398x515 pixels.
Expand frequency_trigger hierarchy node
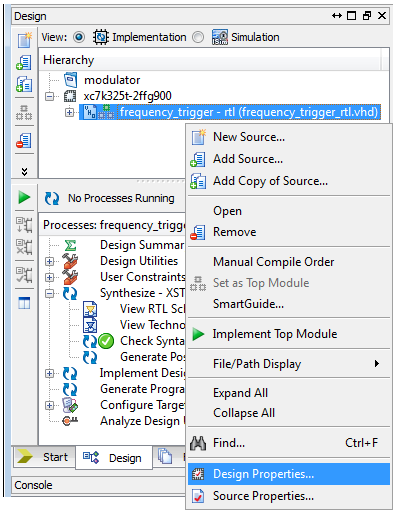pyautogui.click(x=69, y=113)
